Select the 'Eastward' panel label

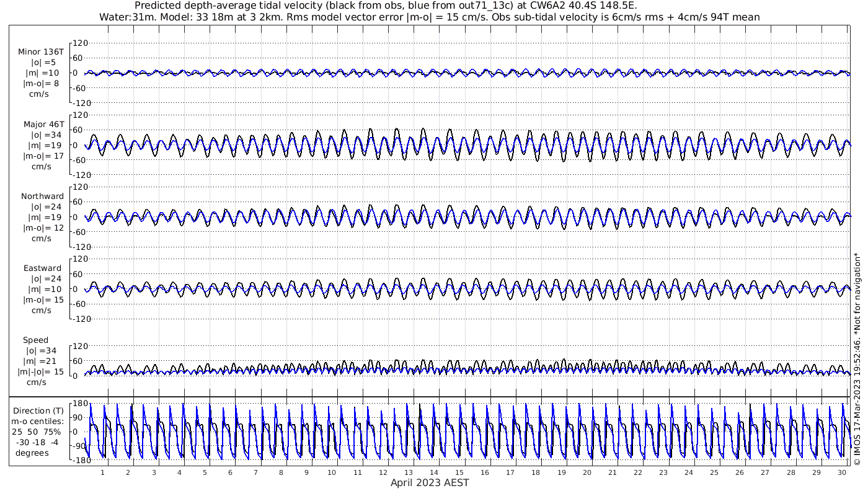[42, 268]
